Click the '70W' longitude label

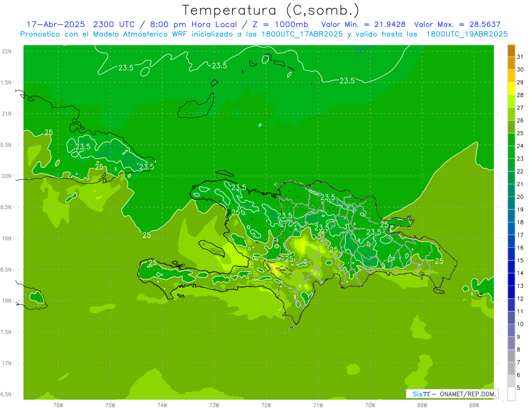click(370, 405)
